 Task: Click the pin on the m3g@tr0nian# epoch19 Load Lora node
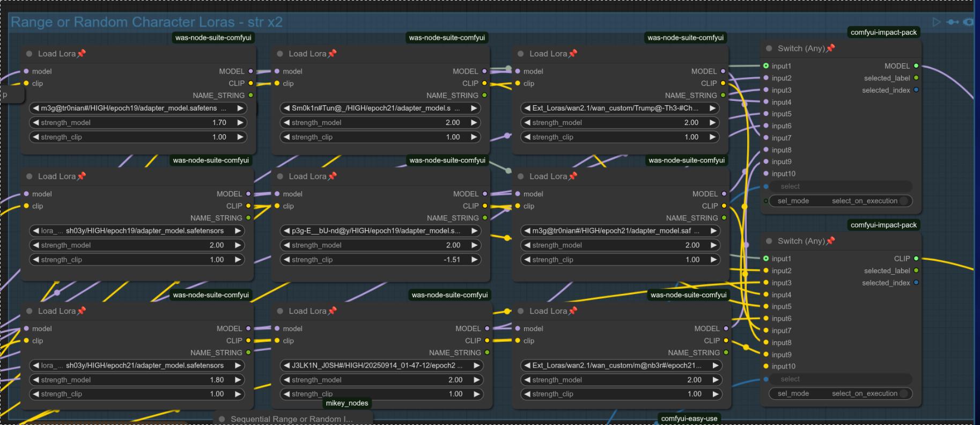[x=81, y=54]
